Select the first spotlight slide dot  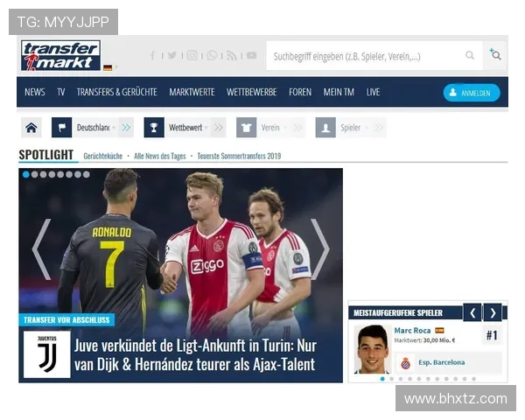[26, 174]
